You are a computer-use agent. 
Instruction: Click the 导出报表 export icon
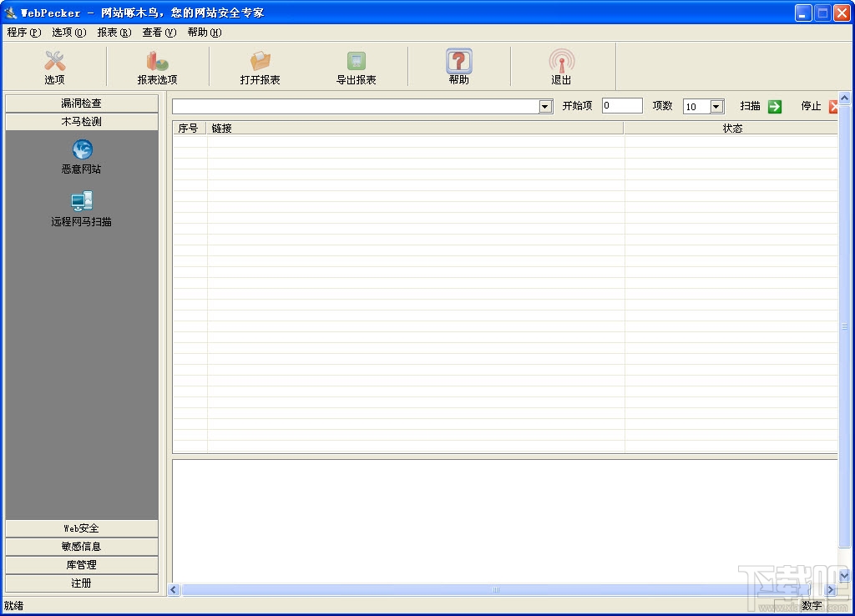point(356,61)
